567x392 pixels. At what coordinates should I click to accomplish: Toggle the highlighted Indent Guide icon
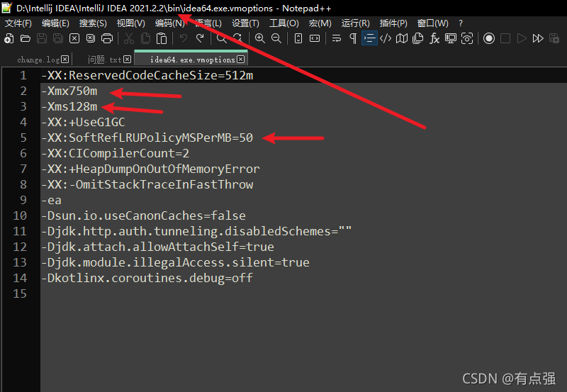click(x=369, y=38)
